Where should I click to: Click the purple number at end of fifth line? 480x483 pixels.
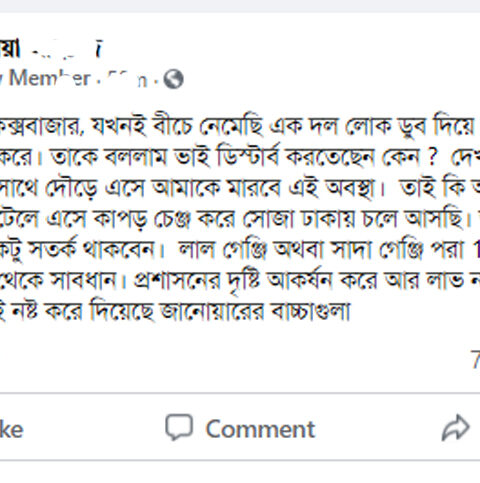(x=476, y=249)
